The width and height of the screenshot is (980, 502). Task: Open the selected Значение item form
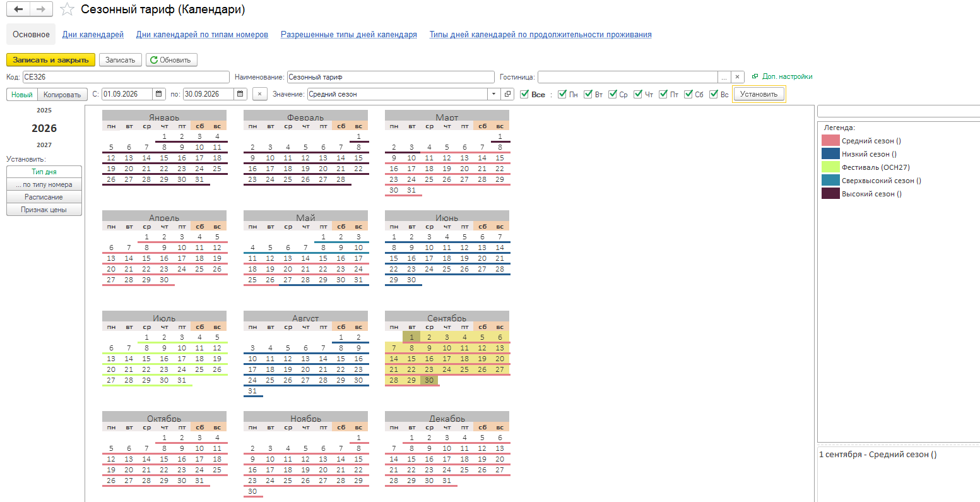coord(508,94)
